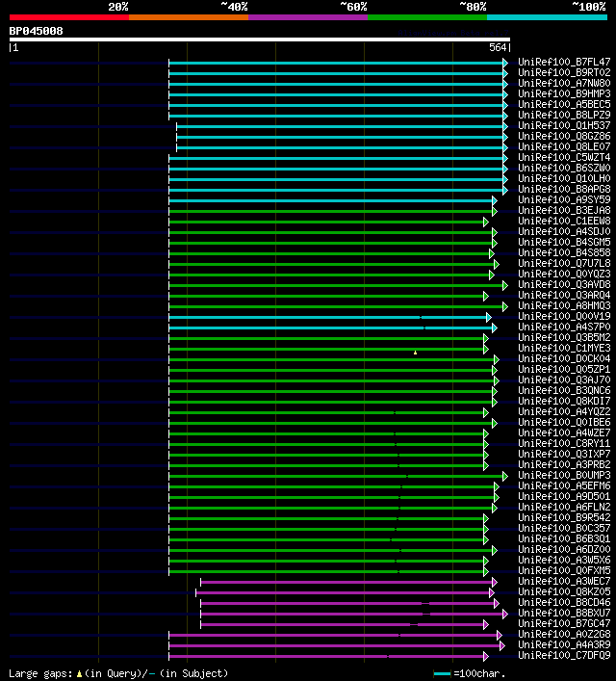The width and height of the screenshot is (616, 681).
Task: Open the UniRef100_B8LPZ9 hit label
Action: [x=564, y=115]
